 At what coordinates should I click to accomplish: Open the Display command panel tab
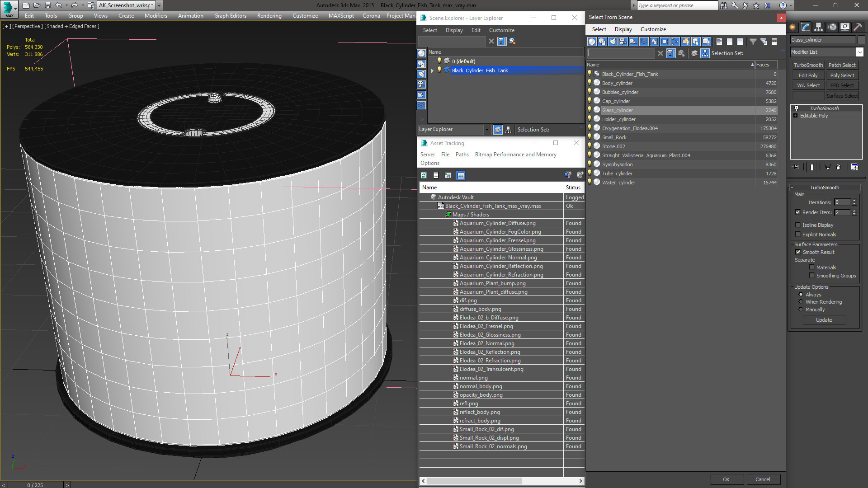(845, 27)
